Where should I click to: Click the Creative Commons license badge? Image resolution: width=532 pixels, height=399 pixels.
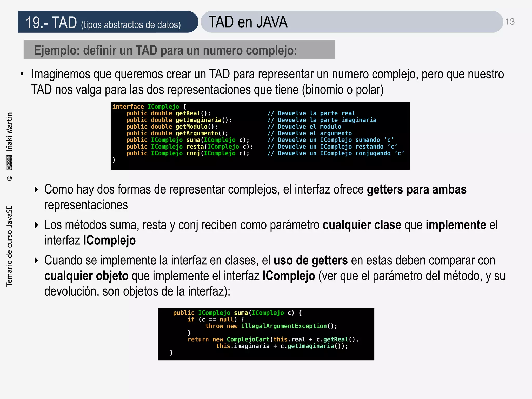[x=9, y=163]
